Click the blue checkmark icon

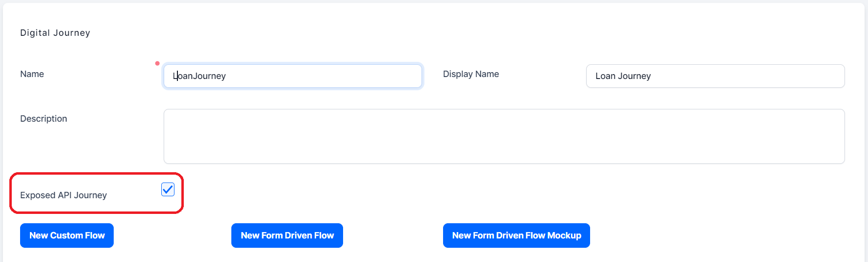pyautogui.click(x=168, y=189)
